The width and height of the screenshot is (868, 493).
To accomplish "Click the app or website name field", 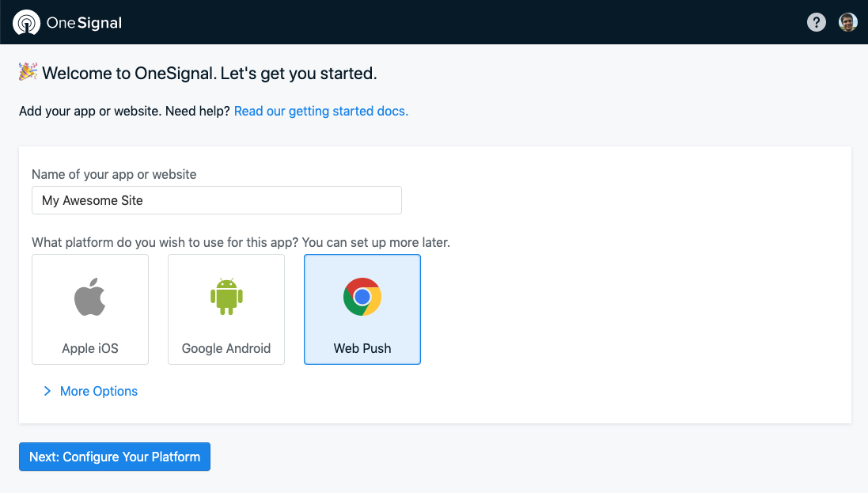I will point(217,200).
